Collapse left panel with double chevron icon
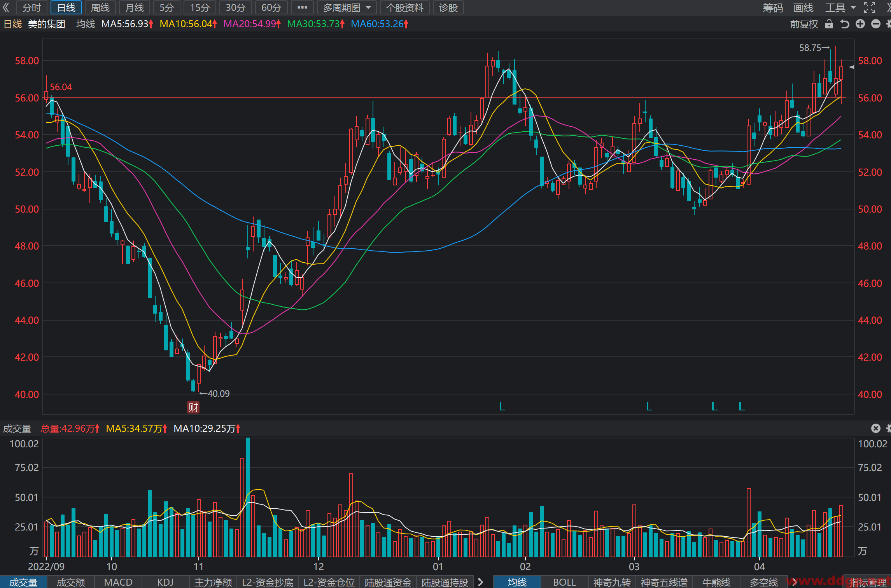The width and height of the screenshot is (891, 588). (6, 7)
